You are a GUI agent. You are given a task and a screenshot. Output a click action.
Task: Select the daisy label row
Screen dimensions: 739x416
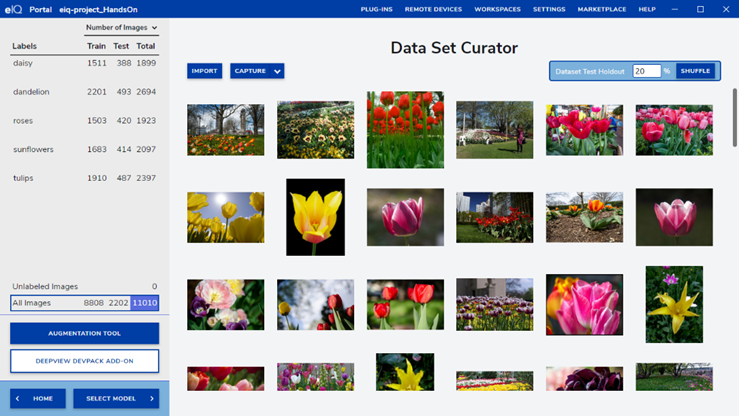pos(84,63)
